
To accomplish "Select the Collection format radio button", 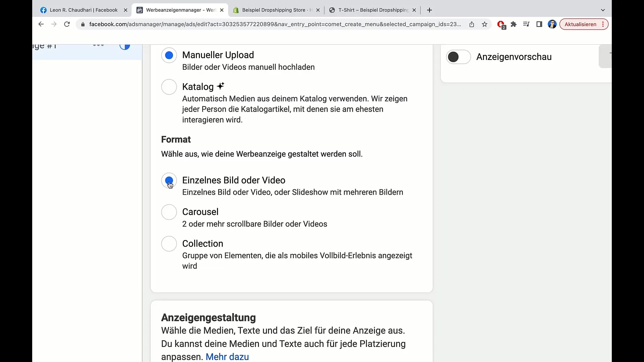I will coord(169,244).
